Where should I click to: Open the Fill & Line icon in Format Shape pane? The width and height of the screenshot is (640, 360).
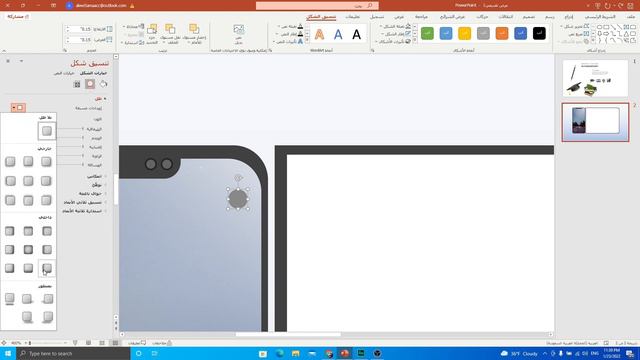coord(104,84)
